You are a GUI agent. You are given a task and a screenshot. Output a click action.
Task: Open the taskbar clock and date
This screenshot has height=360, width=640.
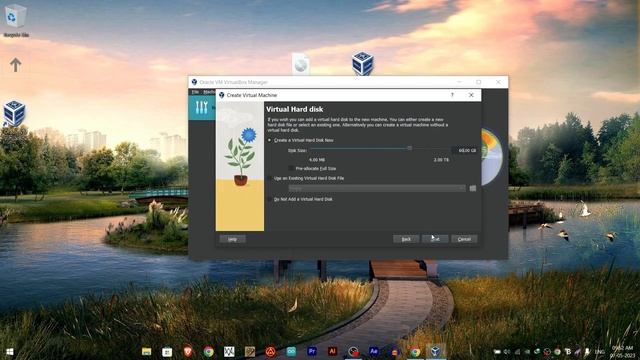(623, 351)
